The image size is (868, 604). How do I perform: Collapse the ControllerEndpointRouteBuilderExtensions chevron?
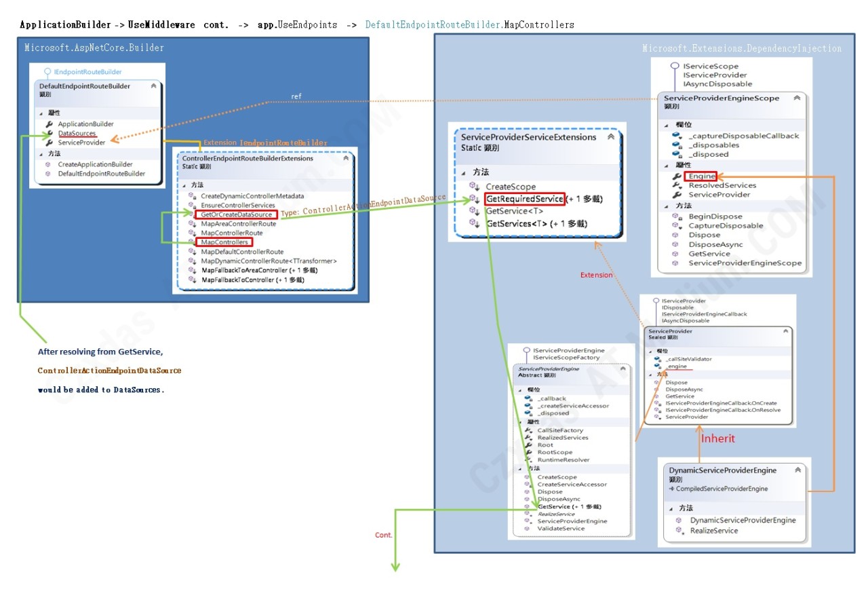click(x=346, y=158)
